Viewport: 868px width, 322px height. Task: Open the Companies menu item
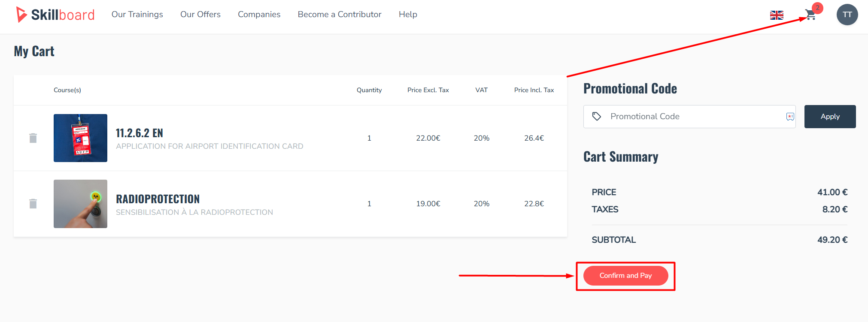[259, 14]
